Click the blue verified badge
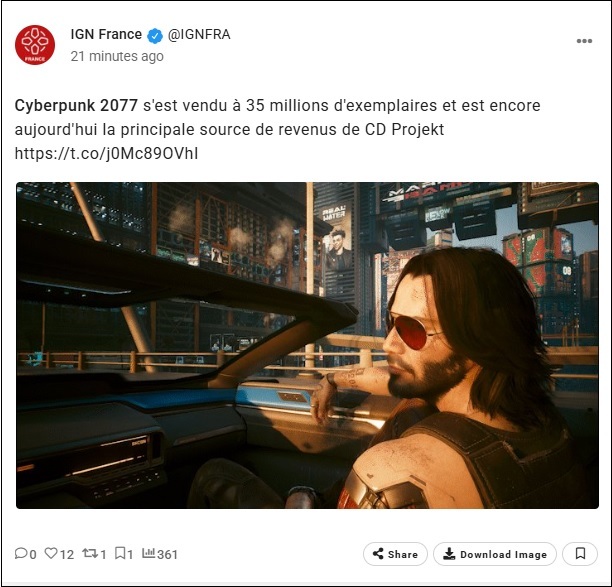The image size is (612, 587). (155, 36)
